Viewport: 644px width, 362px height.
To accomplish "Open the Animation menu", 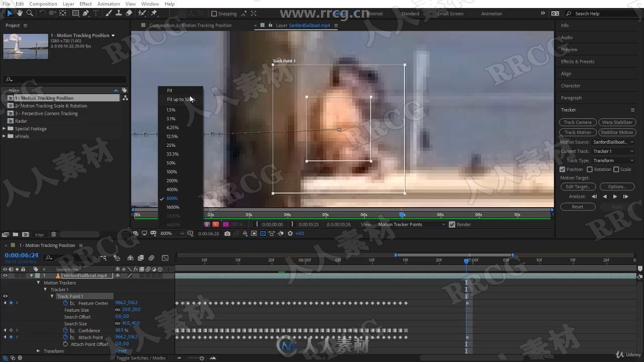I will (x=108, y=4).
